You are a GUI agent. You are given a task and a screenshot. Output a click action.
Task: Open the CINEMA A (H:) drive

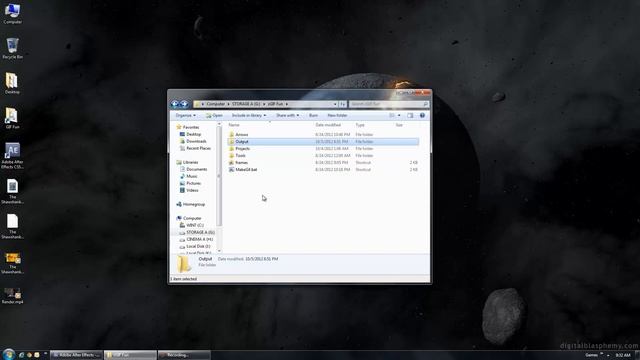[x=199, y=239]
